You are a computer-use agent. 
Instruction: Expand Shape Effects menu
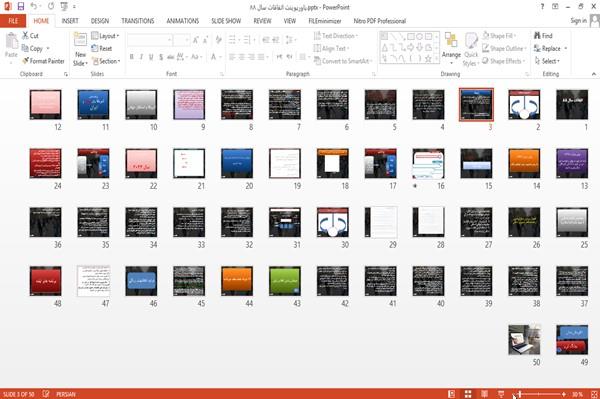pyautogui.click(x=503, y=61)
